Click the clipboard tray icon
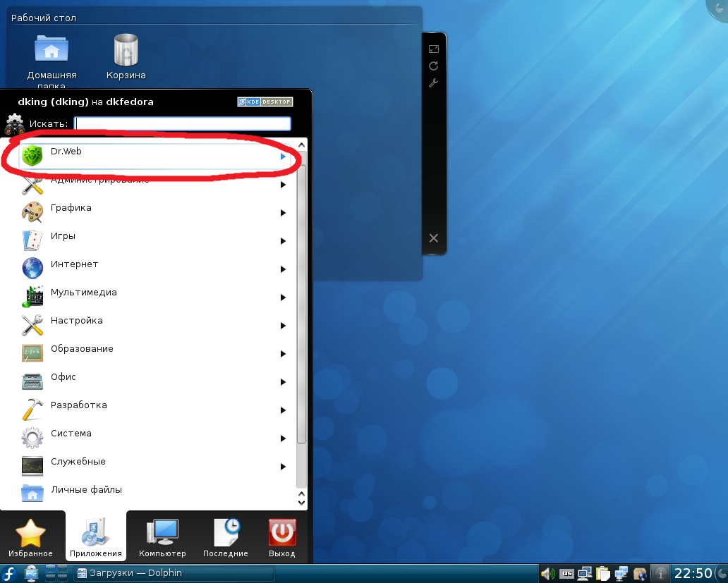 point(602,574)
